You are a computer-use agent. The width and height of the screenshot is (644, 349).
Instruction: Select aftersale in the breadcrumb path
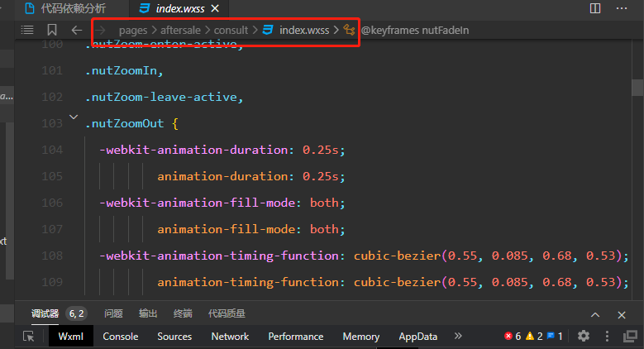coord(180,31)
